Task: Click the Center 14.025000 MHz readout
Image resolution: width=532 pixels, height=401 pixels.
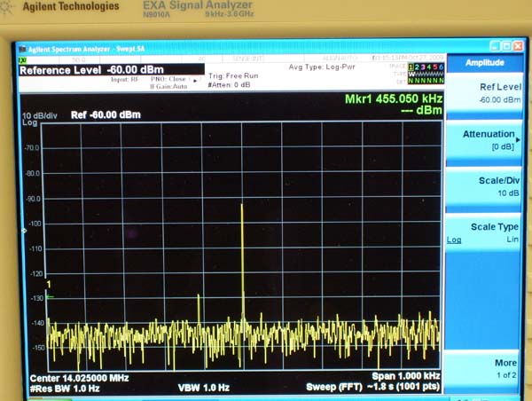Action: pyautogui.click(x=79, y=378)
